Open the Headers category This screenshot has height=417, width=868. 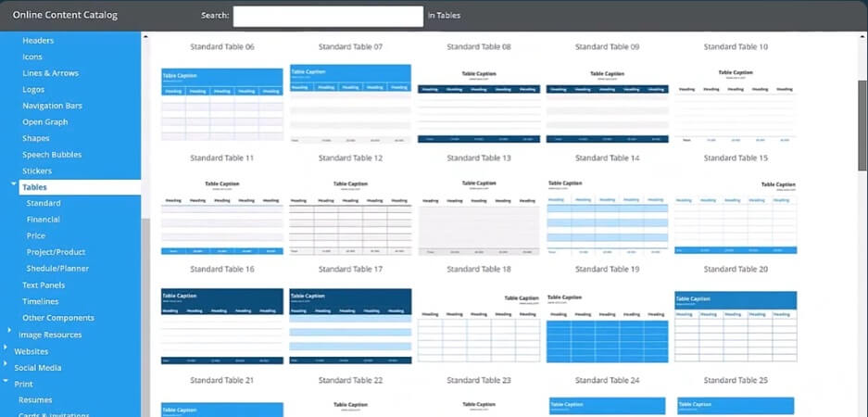coord(38,41)
